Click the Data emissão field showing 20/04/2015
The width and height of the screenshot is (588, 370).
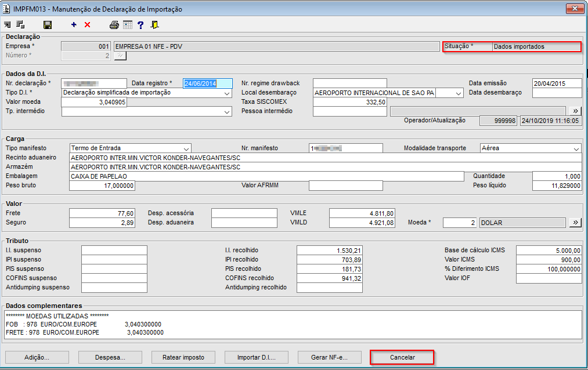click(557, 84)
